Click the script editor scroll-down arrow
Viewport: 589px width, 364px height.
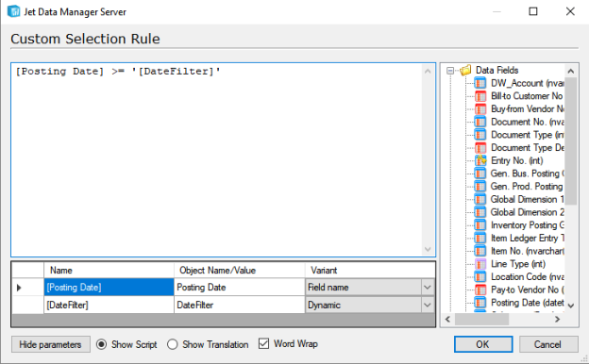pyautogui.click(x=428, y=249)
